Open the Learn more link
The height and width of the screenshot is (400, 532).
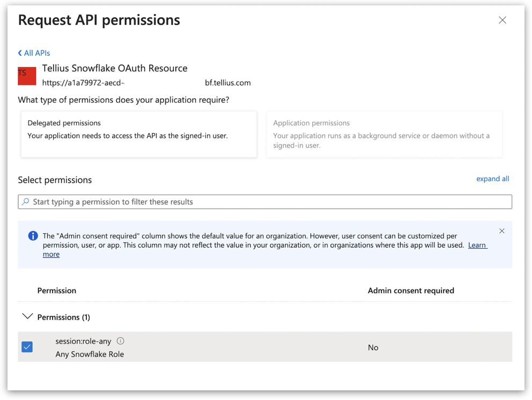click(x=477, y=245)
